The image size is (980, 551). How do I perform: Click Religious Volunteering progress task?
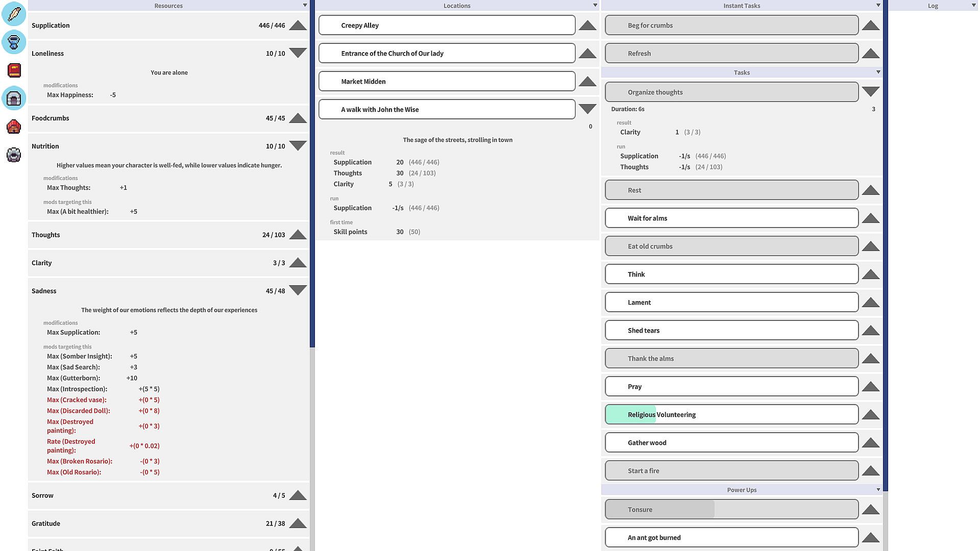point(731,414)
